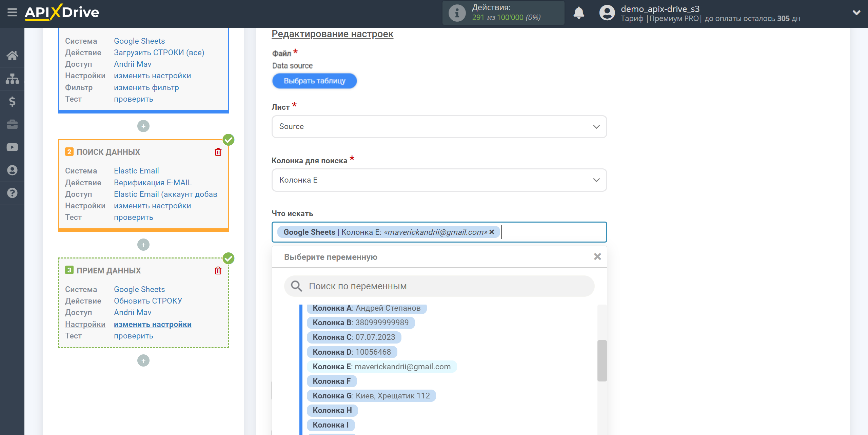
Task: Open the user profile icon in sidebar
Action: coord(12,170)
